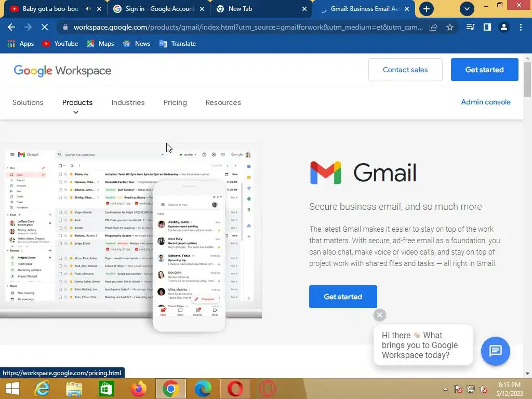
Task: Open Microsoft Edge from taskbar
Action: click(x=203, y=389)
